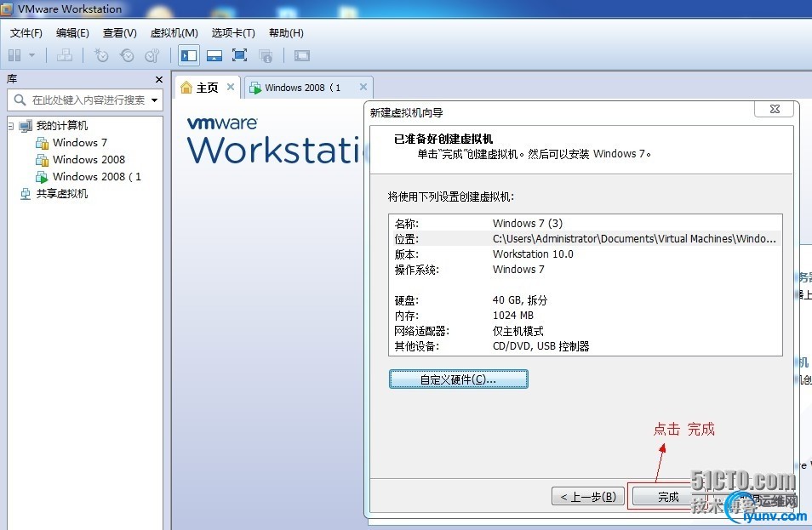This screenshot has width=812, height=530.
Task: Toggle the show library sidebar icon
Action: click(189, 55)
